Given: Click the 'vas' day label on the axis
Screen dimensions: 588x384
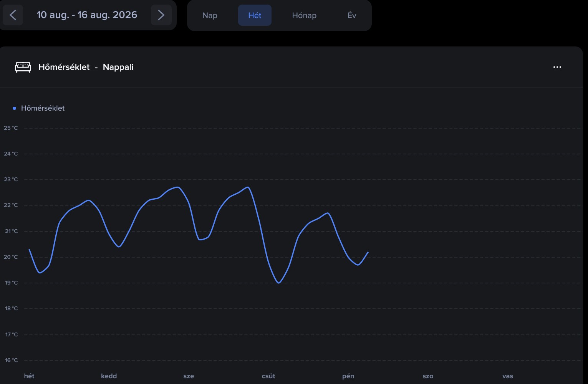Looking at the screenshot, I should pyautogui.click(x=508, y=376).
